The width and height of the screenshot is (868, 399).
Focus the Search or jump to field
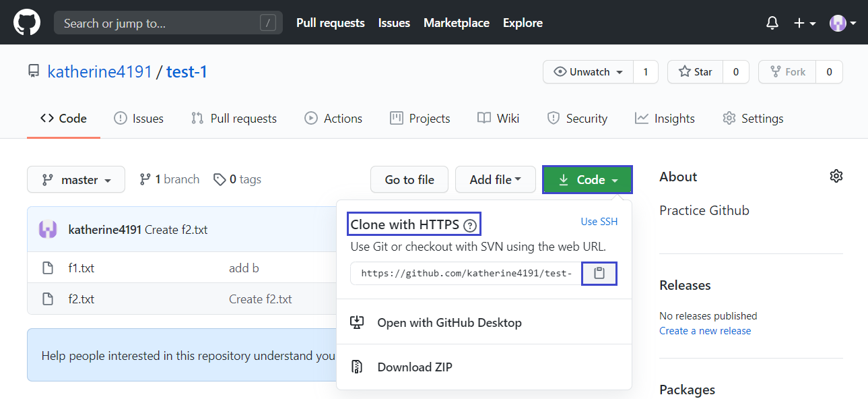168,23
